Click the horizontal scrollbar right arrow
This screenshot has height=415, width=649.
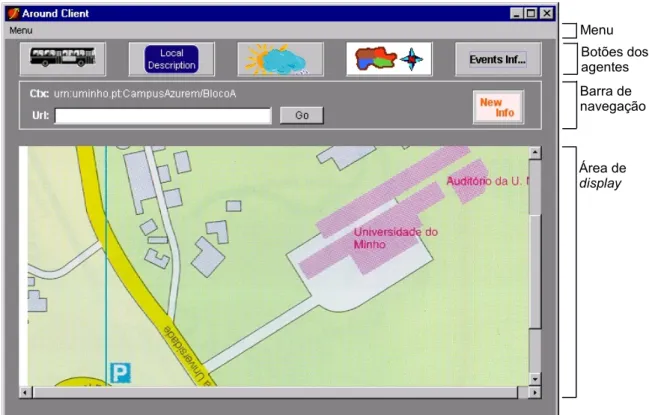tap(535, 392)
